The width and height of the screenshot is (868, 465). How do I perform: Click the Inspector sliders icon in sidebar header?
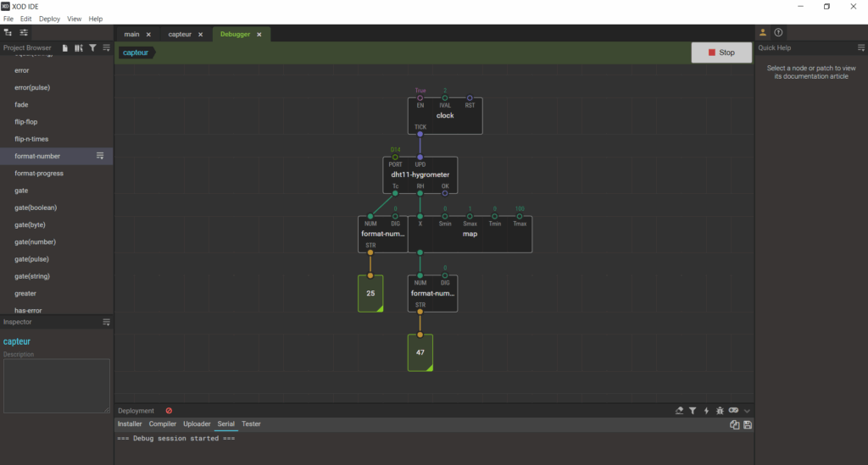click(24, 33)
